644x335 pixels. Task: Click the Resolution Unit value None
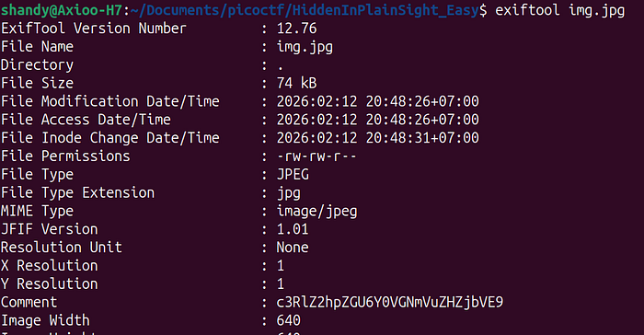(293, 248)
